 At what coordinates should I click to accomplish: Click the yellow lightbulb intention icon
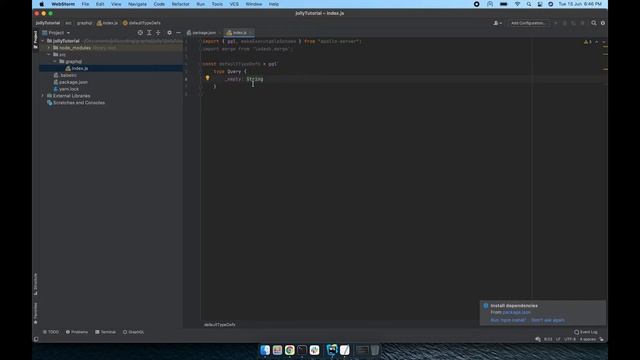coord(207,78)
